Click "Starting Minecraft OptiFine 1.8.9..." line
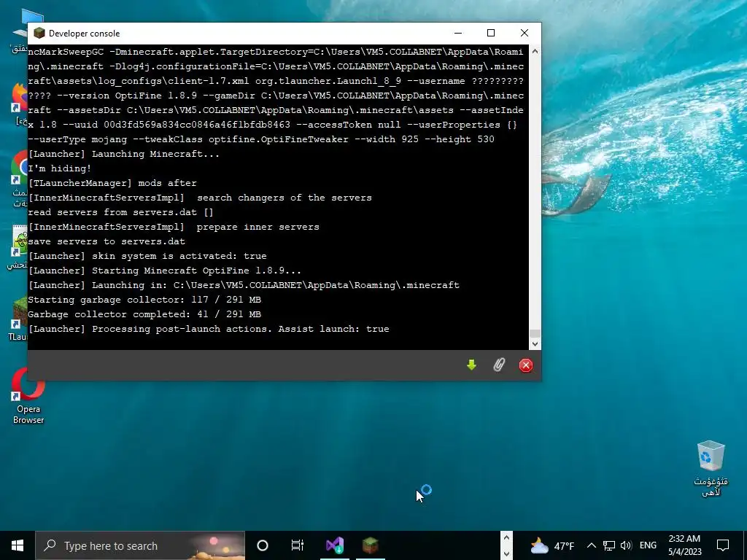The image size is (747, 560). point(196,271)
